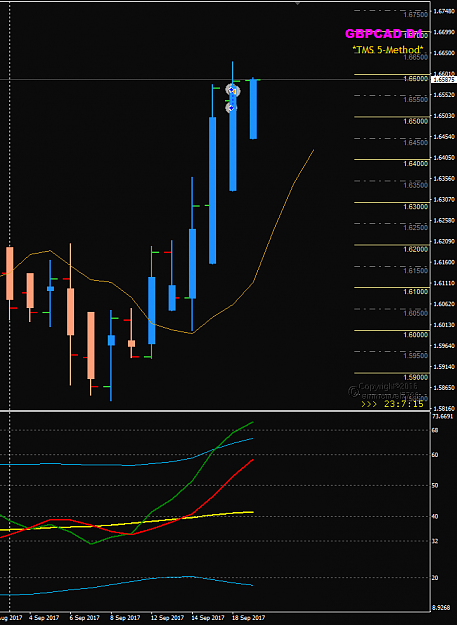This screenshot has height=625, width=457.
Task: Select the 12 Sep 2017 blue candle
Action: 152,310
